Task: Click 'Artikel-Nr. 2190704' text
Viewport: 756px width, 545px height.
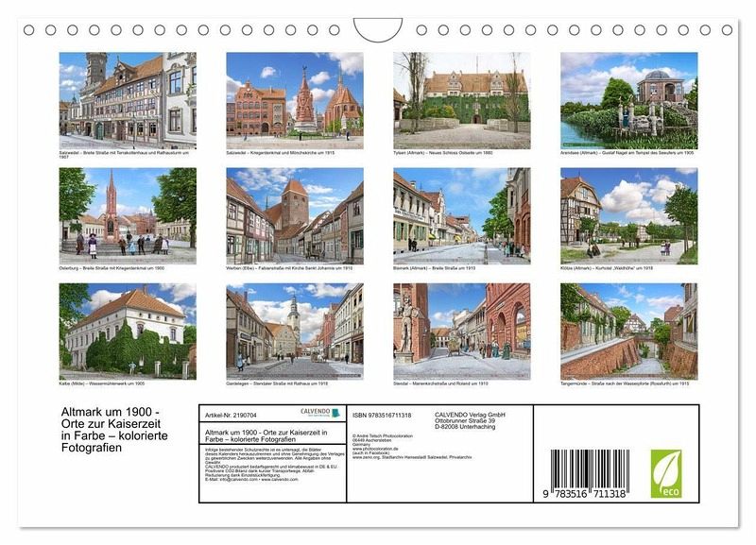Action: [231, 416]
